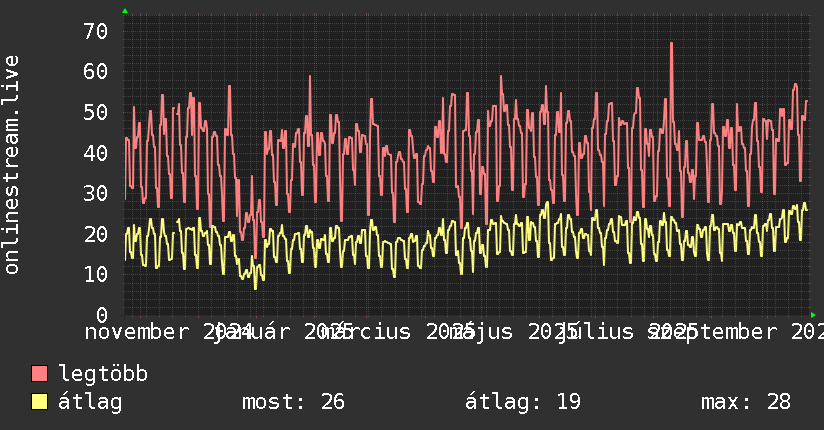The width and height of the screenshot is (824, 430).
Task: Click the y-axis label 70
Action: pos(96,32)
